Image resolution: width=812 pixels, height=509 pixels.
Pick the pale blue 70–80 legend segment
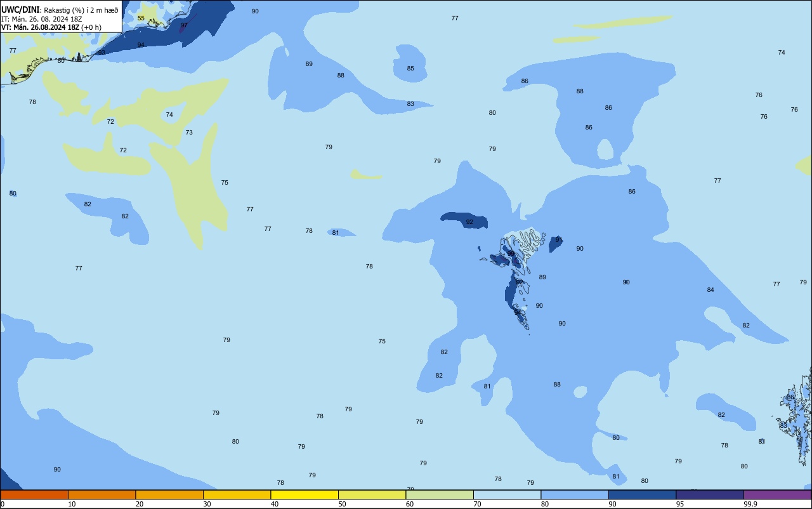pyautogui.click(x=507, y=494)
